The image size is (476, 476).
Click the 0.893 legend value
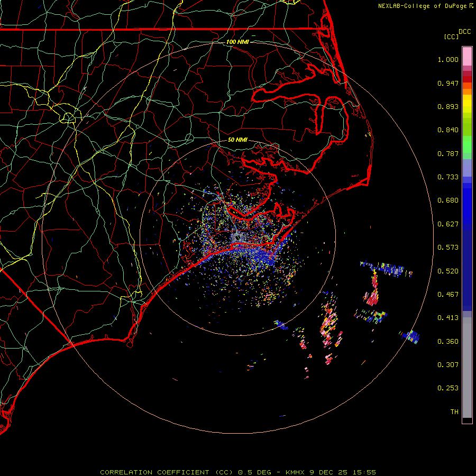pos(448,106)
